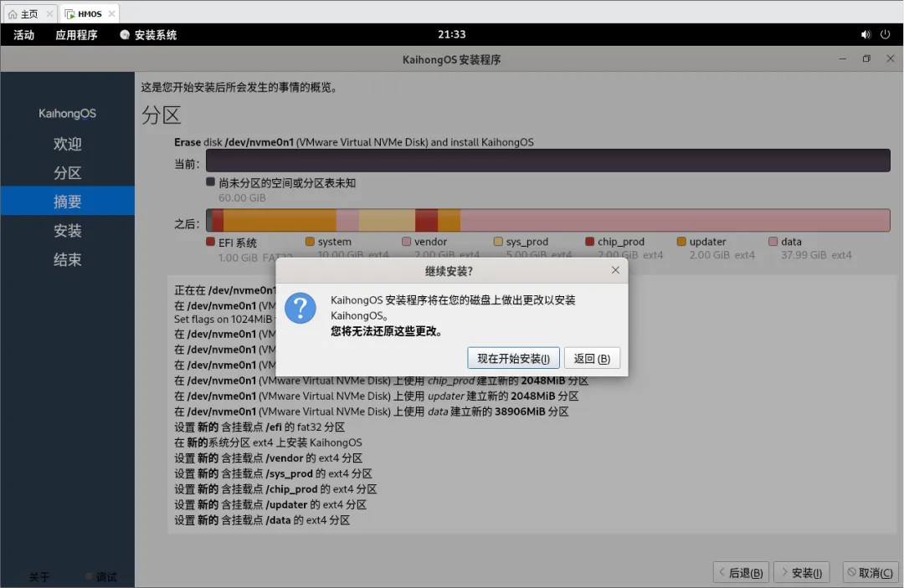Restore the KaihongOS installer window size
The image size is (904, 588).
click(866, 59)
